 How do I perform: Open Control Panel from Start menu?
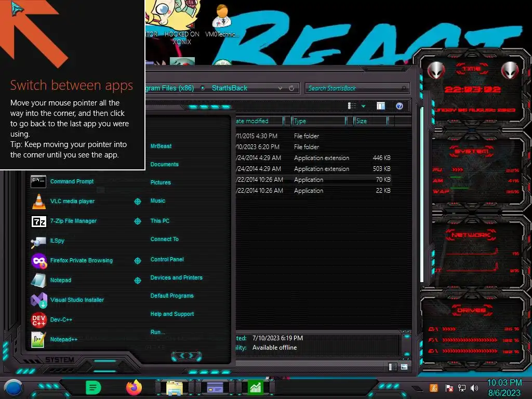coord(167,260)
